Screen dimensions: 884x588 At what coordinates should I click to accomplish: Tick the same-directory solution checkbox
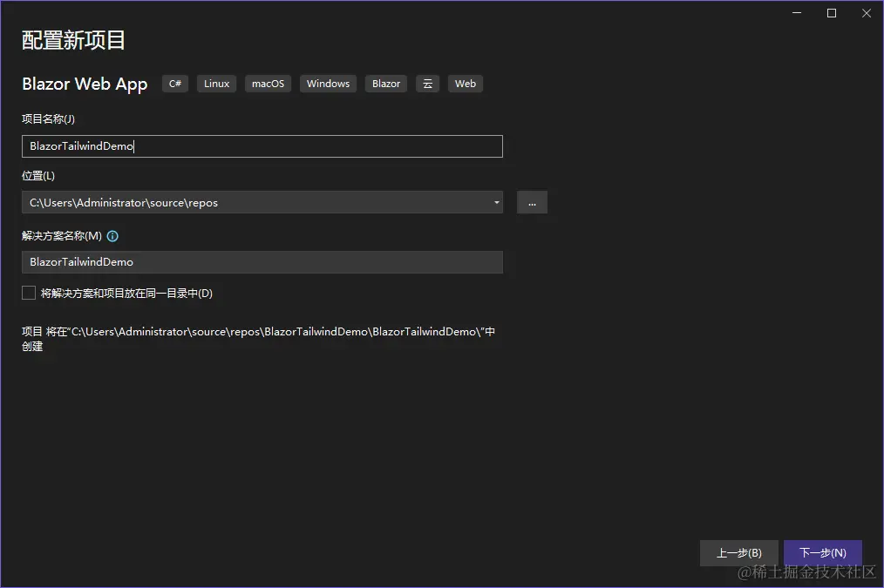29,293
